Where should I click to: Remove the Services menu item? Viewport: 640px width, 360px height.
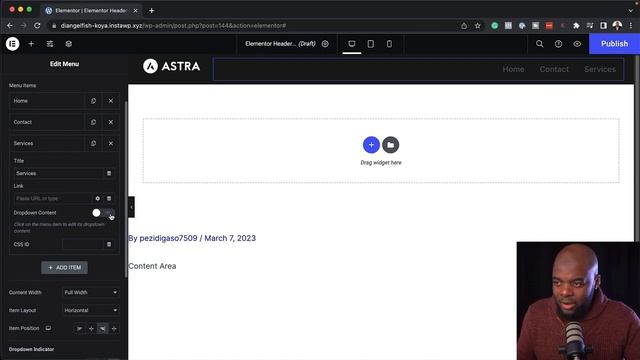coord(111,143)
